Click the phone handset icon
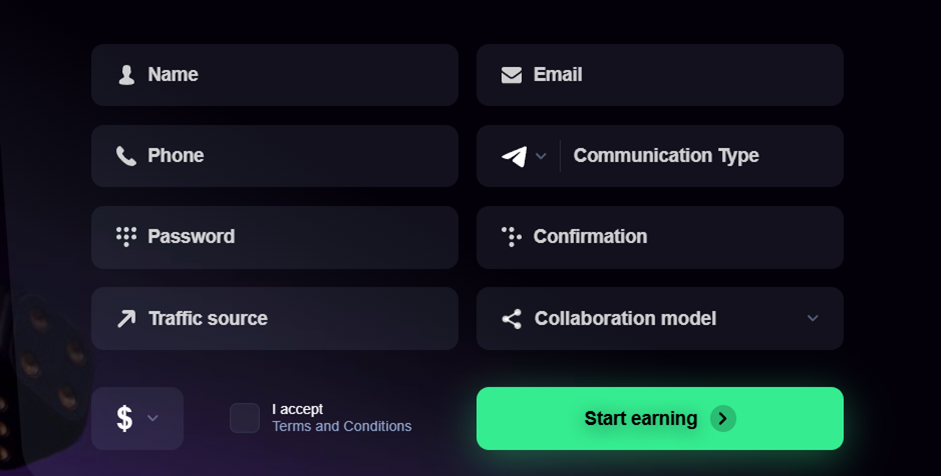Screen dimensions: 941x476 [126, 156]
